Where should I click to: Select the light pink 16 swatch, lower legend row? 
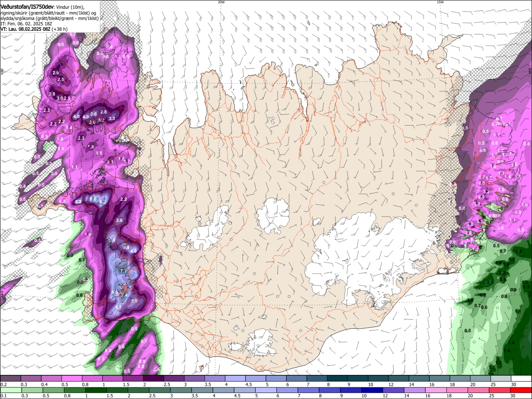pos(436,390)
